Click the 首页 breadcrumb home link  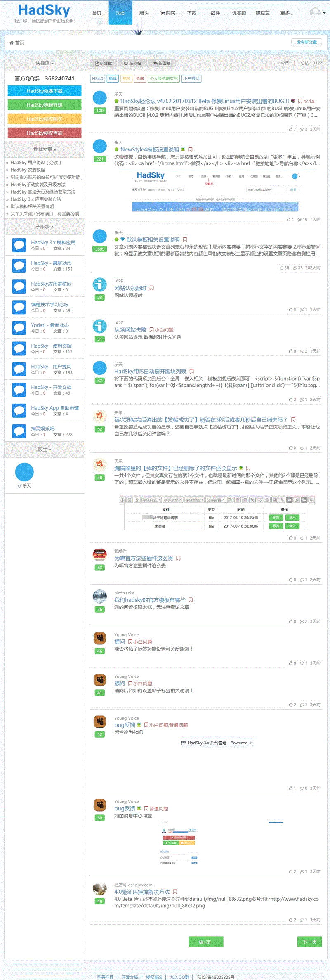coord(17,43)
